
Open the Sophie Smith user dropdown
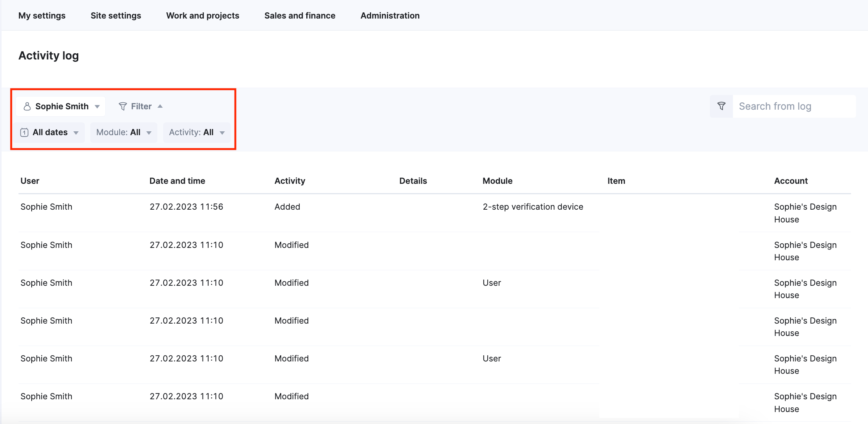[62, 106]
